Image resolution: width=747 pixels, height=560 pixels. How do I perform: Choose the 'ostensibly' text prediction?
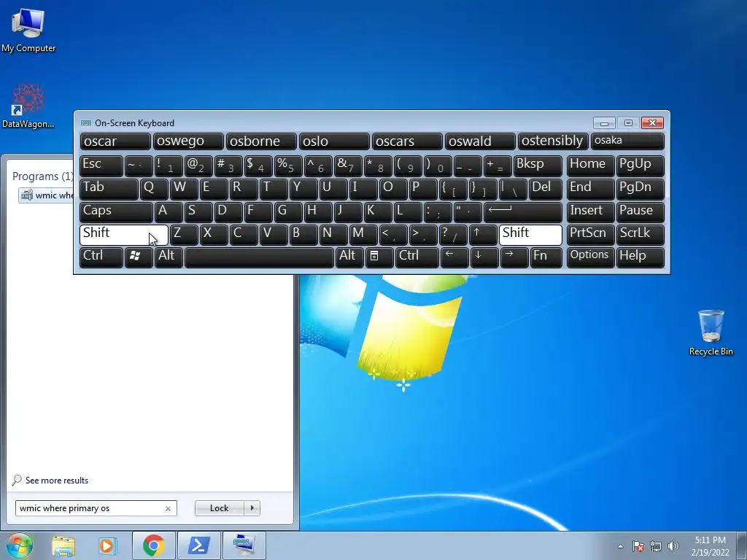[x=553, y=141]
